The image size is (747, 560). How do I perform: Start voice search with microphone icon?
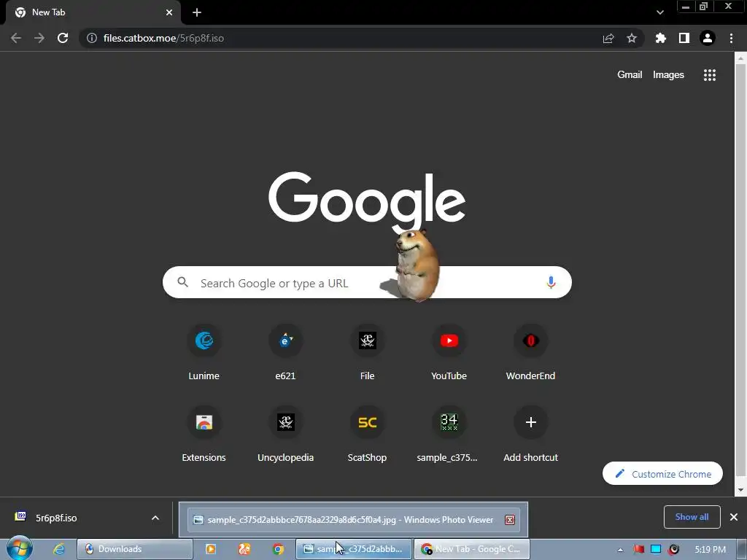(551, 282)
